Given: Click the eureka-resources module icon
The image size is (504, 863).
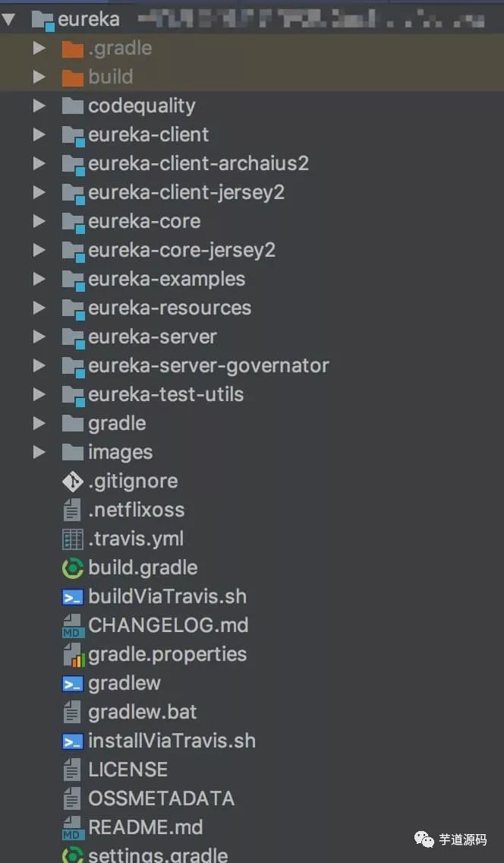Looking at the screenshot, I should (x=73, y=309).
